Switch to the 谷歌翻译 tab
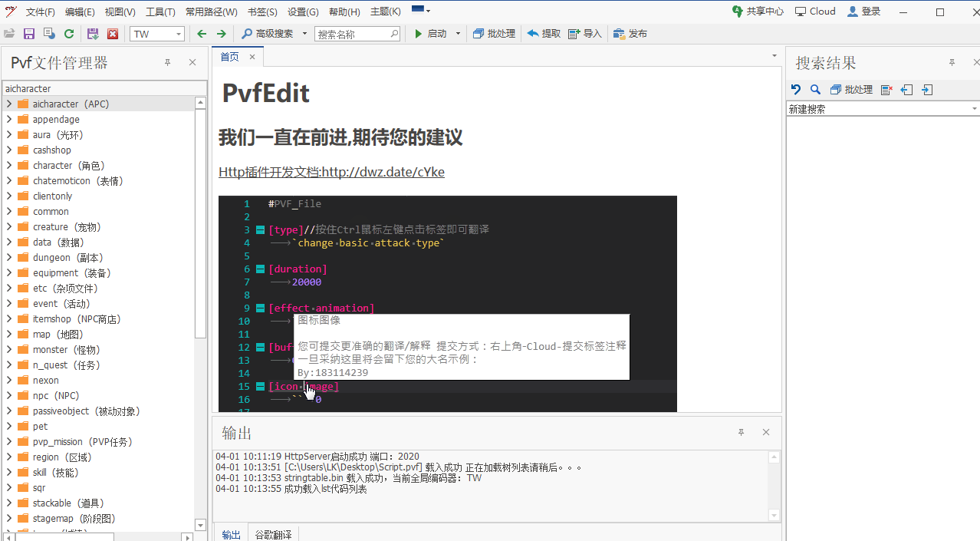The image size is (980, 541). pyautogui.click(x=273, y=534)
